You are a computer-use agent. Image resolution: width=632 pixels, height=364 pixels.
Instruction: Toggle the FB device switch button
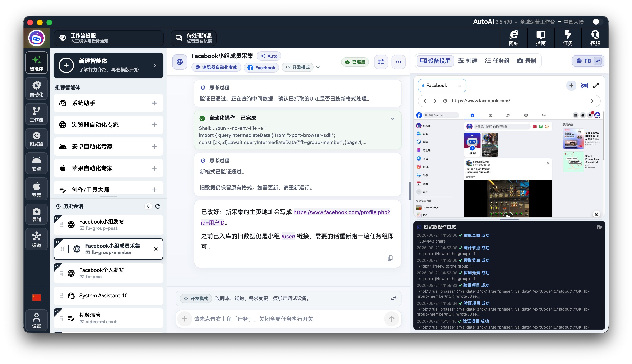point(598,61)
